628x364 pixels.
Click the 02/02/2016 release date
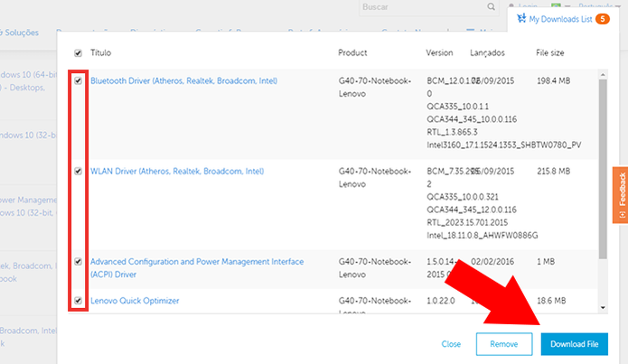[x=492, y=262]
